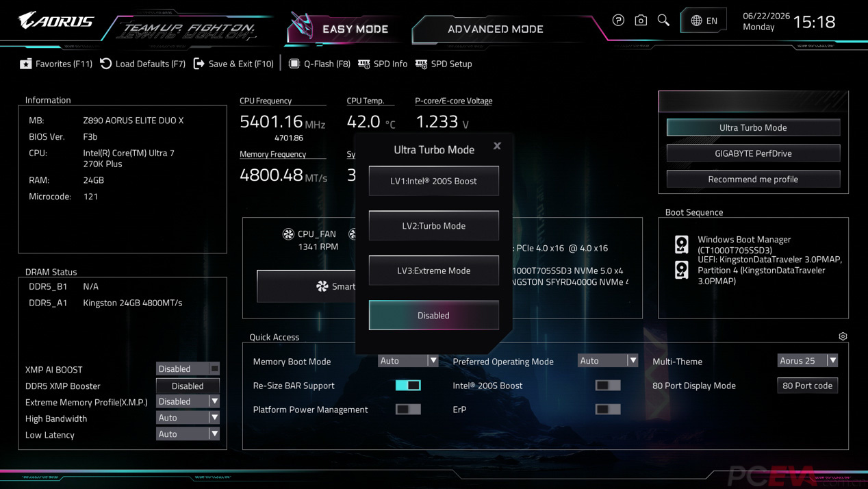Click the Load Defaults (F7) label
This screenshot has height=489, width=868.
tap(151, 64)
